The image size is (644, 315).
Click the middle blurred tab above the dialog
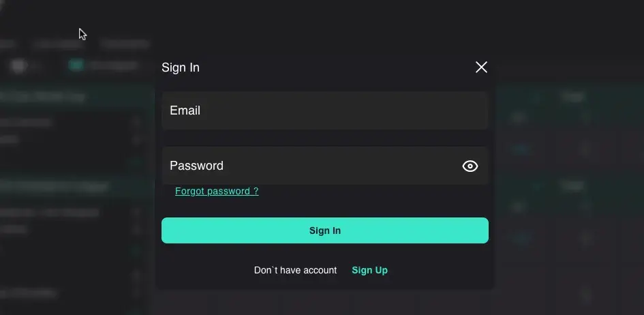click(58, 44)
